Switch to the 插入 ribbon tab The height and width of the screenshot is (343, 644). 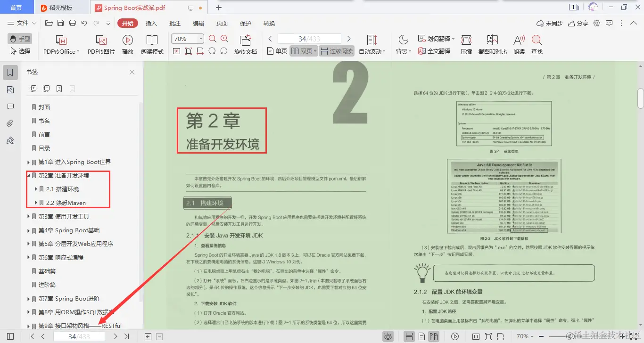coord(151,23)
